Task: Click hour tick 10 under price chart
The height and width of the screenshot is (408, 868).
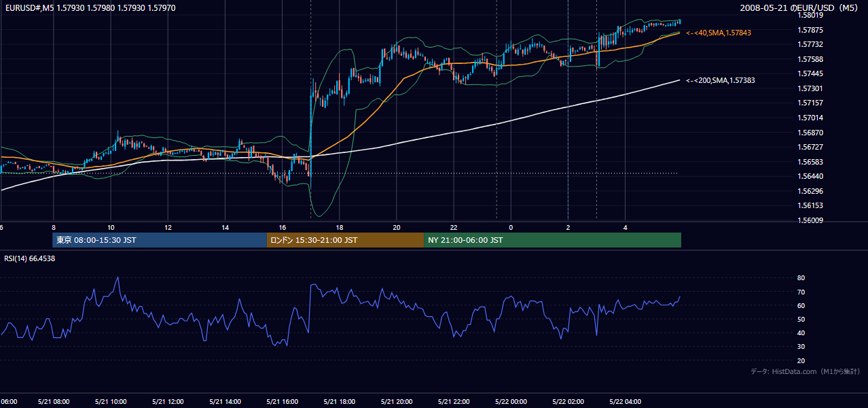Action: (x=111, y=228)
